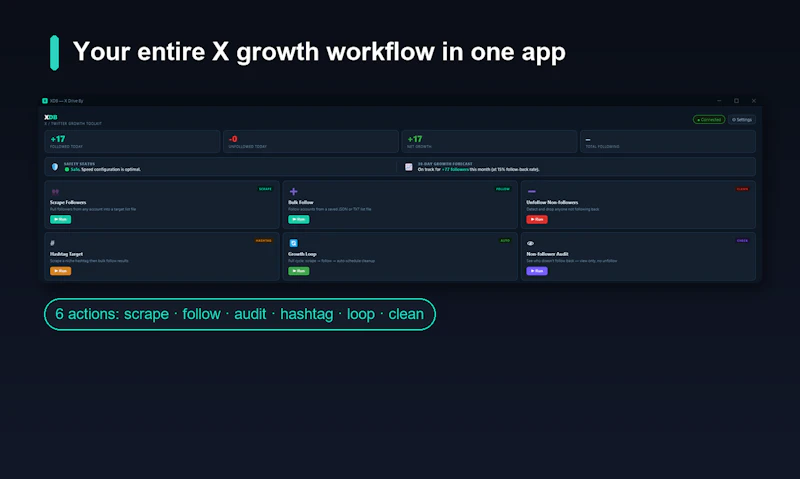Click the 30-day growth forecast chart icon
The width and height of the screenshot is (800, 479).
tap(409, 167)
